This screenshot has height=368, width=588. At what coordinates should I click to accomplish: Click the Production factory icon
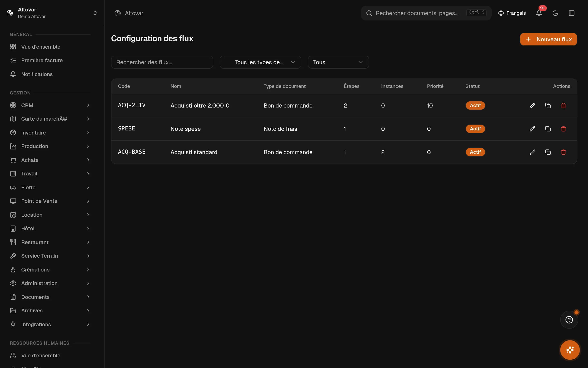pos(13,146)
